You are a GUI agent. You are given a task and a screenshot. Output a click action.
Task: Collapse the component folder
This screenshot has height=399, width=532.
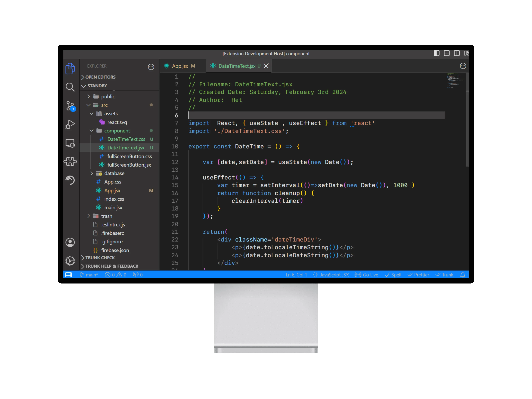point(118,131)
